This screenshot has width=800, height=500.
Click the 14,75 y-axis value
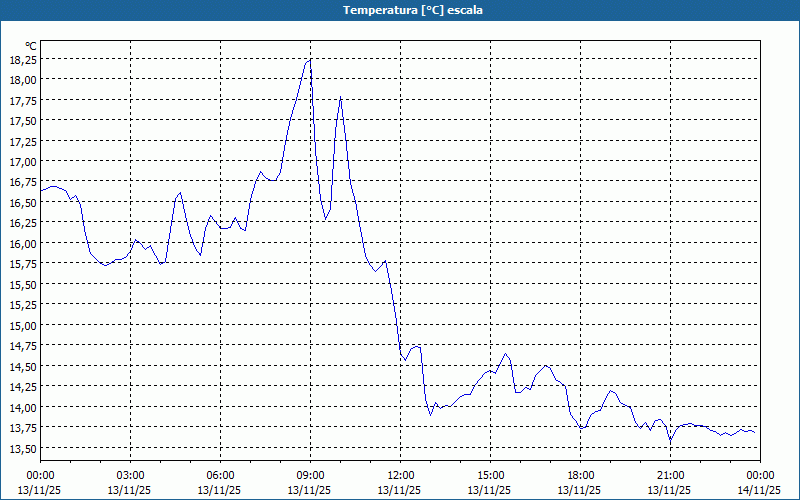pyautogui.click(x=22, y=346)
